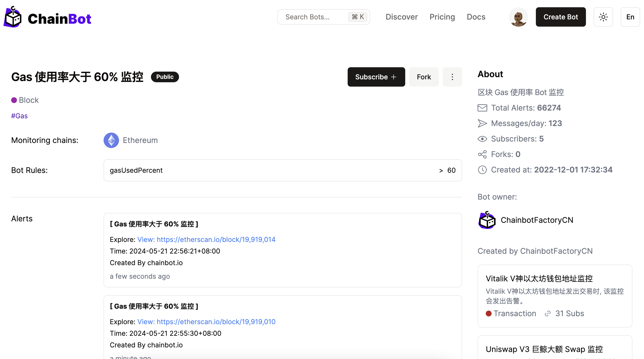The image size is (644, 359).
Task: Fork this Gas monitoring bot
Action: pyautogui.click(x=424, y=77)
